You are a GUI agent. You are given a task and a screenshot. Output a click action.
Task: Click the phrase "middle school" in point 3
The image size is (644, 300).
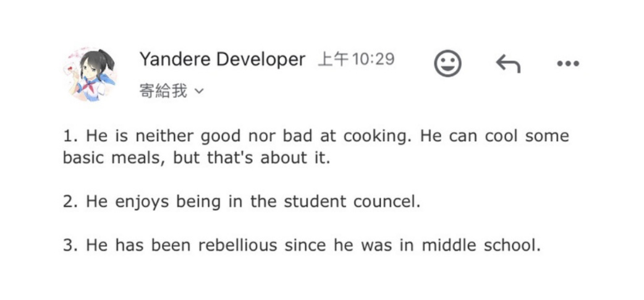tap(481, 245)
